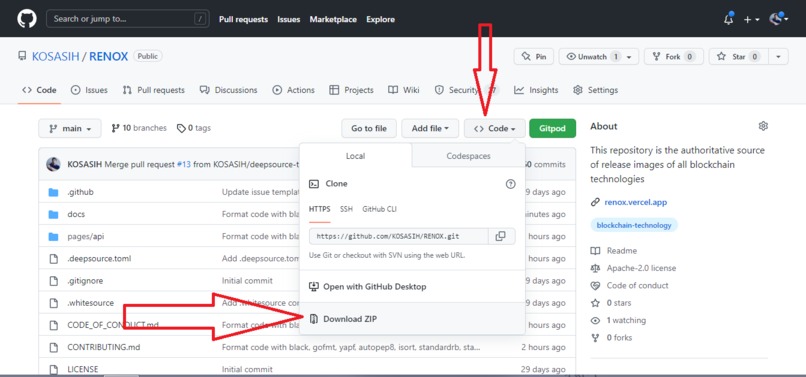This screenshot has width=806, height=377.
Task: Click the .whitesource file icon
Action: click(x=53, y=303)
